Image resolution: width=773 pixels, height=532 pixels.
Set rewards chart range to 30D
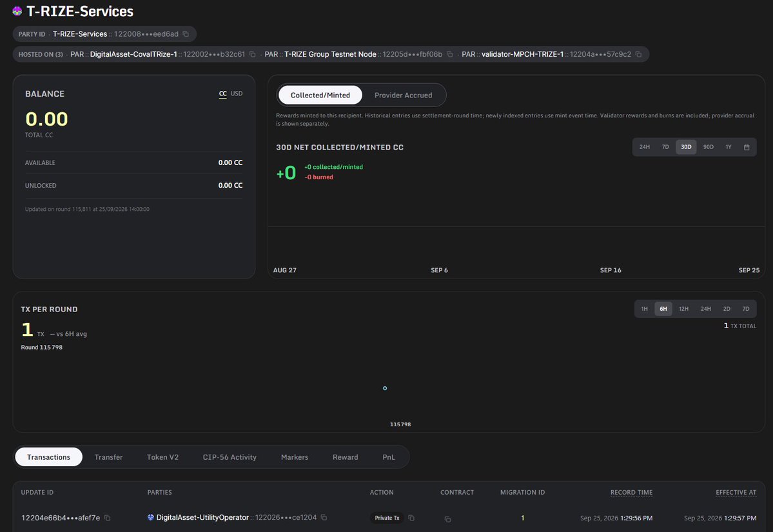[686, 147]
